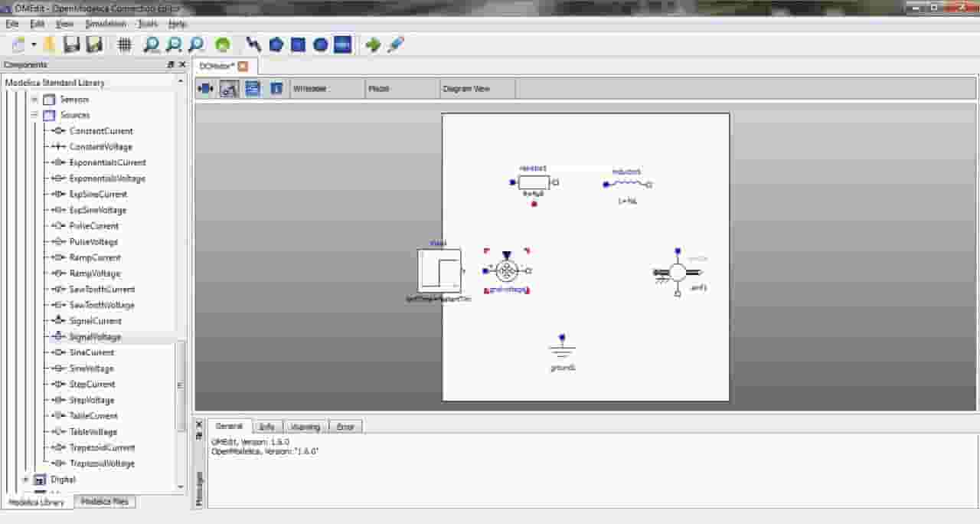Viewport: 980px width, 524px height.
Task: Switch to Diagram View button
Action: 228,88
